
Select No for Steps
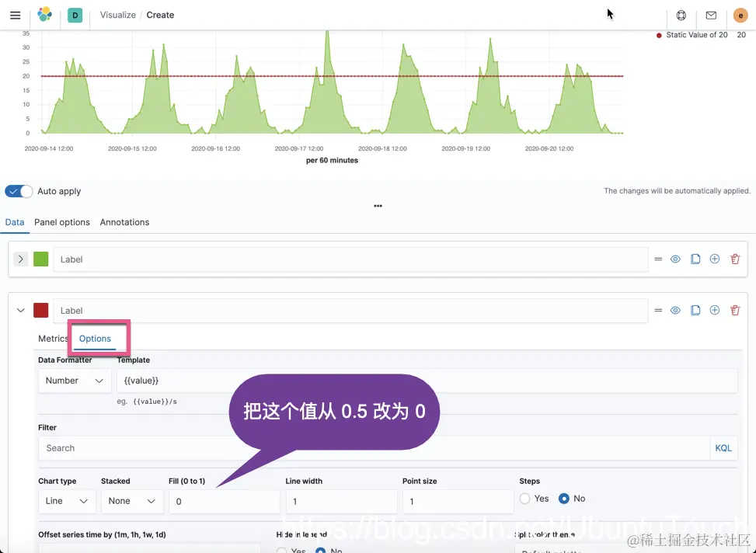click(563, 499)
